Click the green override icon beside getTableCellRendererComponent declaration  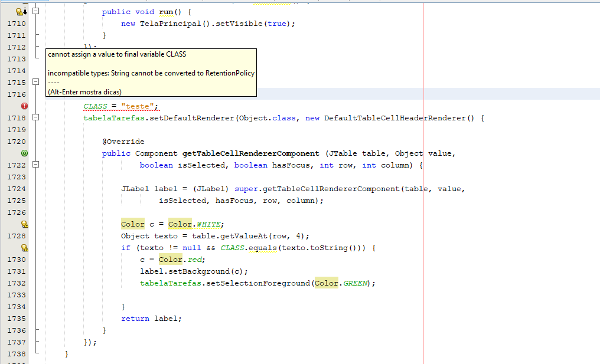(x=24, y=153)
